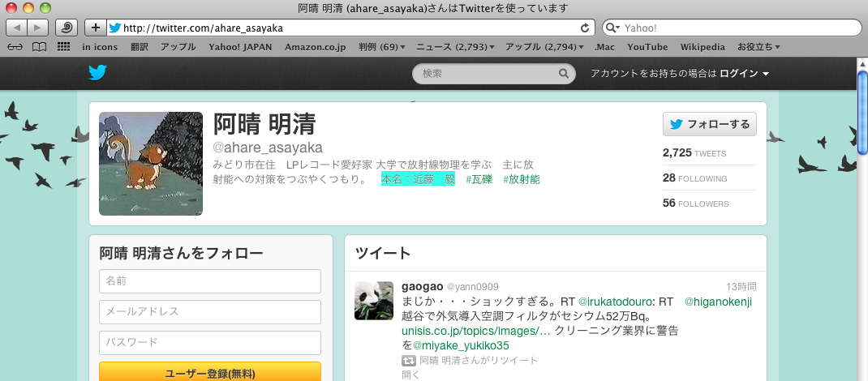The width and height of the screenshot is (868, 381).
Task: Click the spiral snapback toolbar icon
Action: (x=67, y=28)
